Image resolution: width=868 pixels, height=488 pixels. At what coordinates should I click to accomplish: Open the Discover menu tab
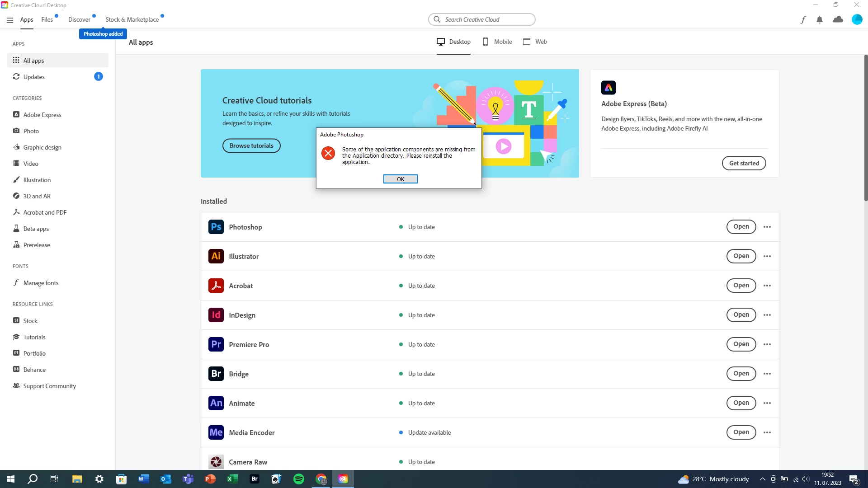pyautogui.click(x=79, y=19)
